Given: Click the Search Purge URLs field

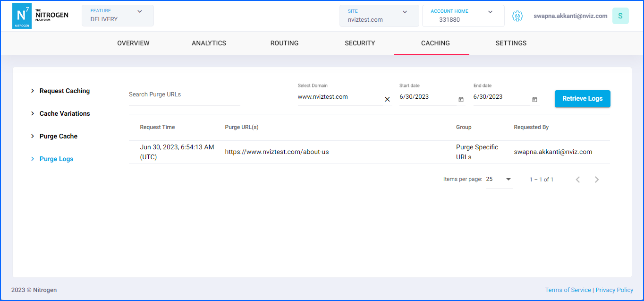Looking at the screenshot, I should click(184, 95).
